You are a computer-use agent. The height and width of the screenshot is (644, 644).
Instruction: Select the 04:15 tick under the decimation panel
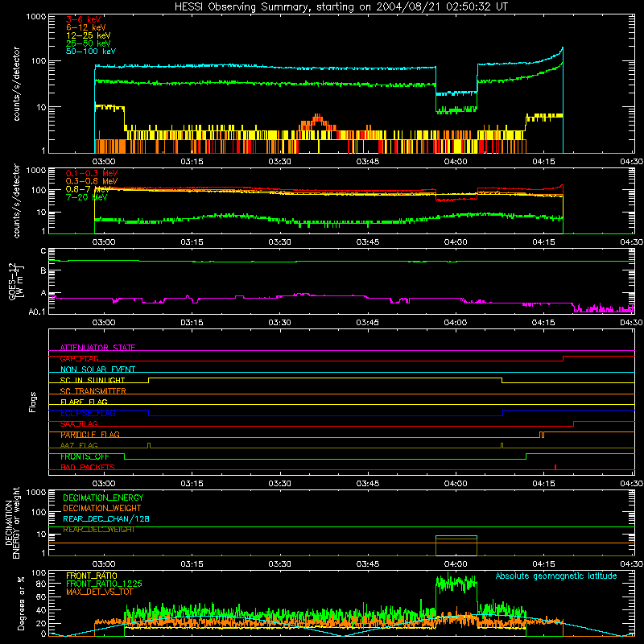coord(543,564)
